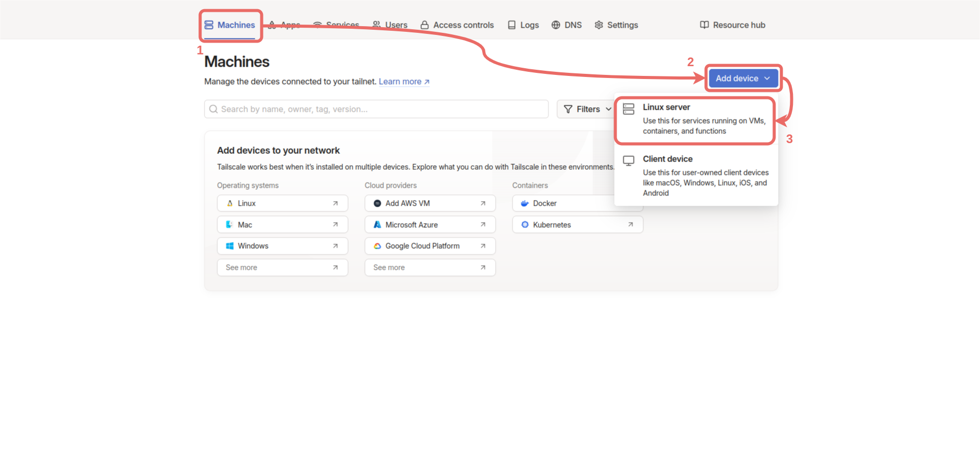Click the external arrow on Linux row
Viewport: 980px width, 455px height.
(x=335, y=204)
